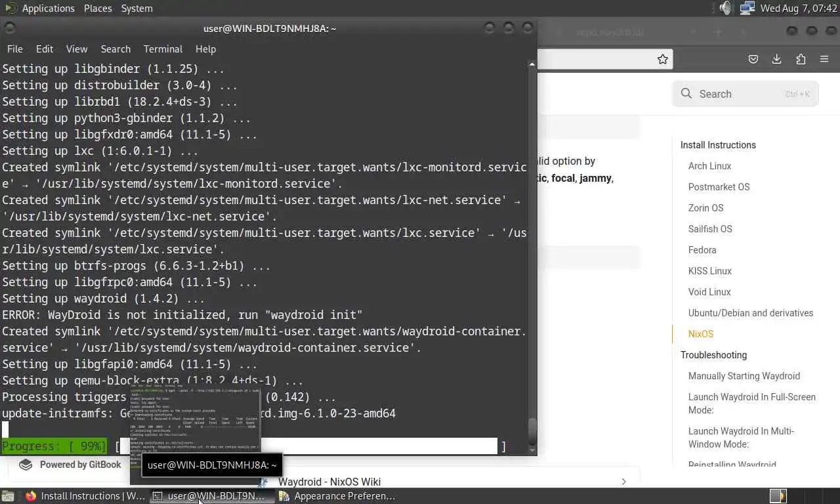Click the Show Desktop icon in the bottom panel
The image size is (840, 504).
pyautogui.click(x=7, y=496)
